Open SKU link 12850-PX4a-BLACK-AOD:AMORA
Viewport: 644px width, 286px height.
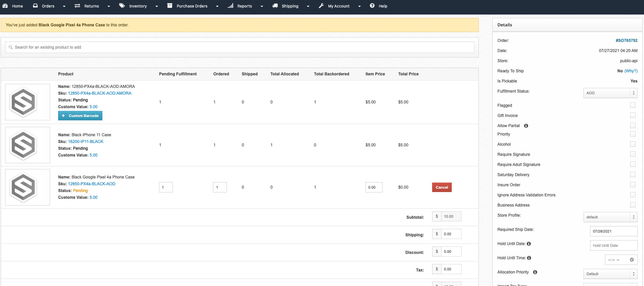tap(100, 93)
